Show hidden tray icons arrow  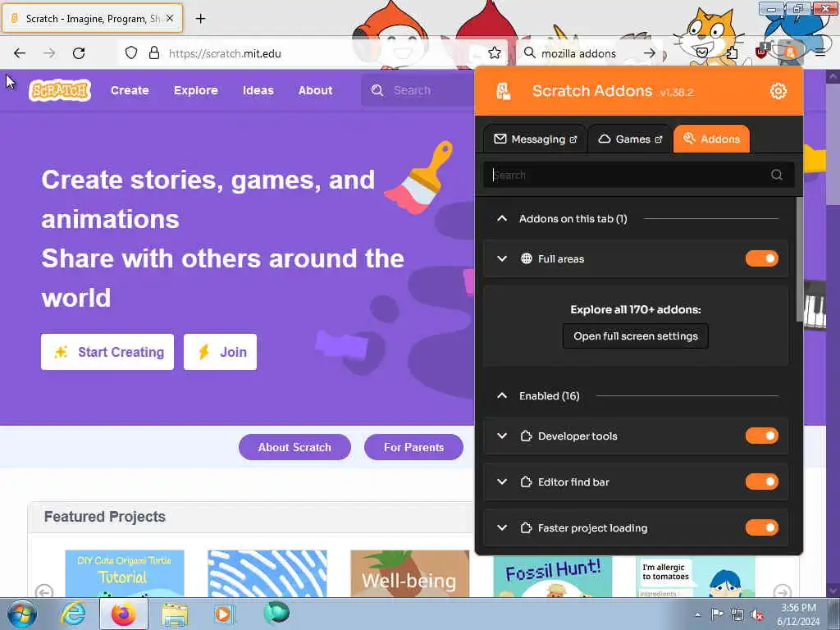tap(697, 614)
